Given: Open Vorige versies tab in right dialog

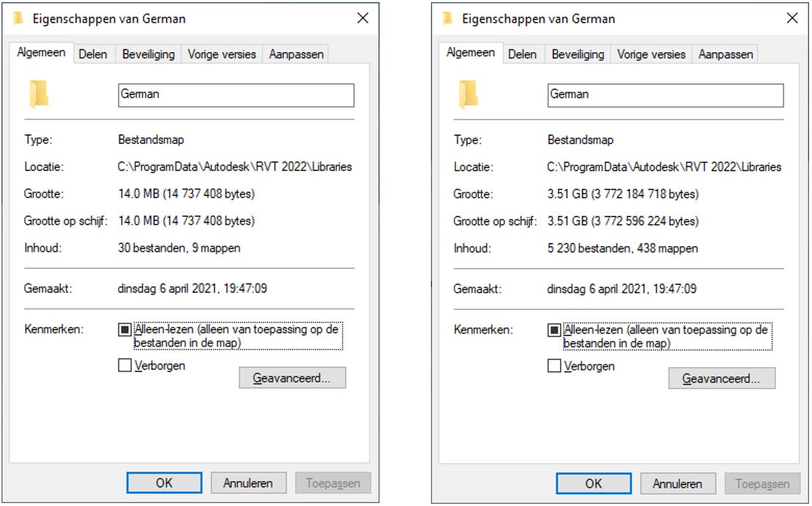Looking at the screenshot, I should (651, 54).
